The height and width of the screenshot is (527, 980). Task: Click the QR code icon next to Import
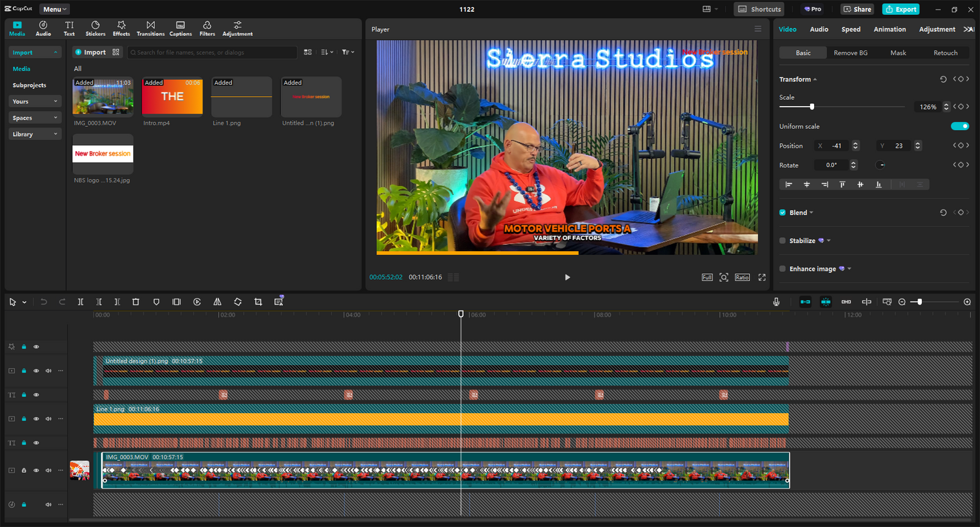[x=116, y=52]
